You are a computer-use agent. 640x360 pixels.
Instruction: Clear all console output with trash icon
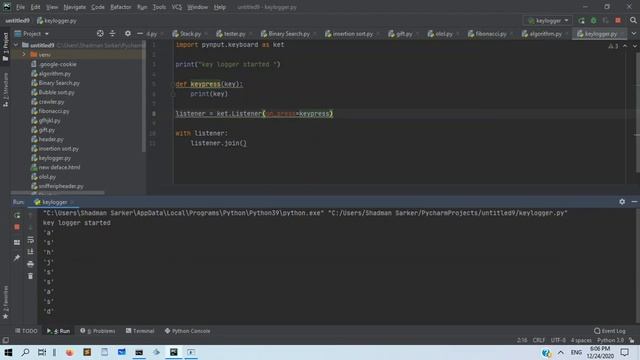[x=30, y=276]
